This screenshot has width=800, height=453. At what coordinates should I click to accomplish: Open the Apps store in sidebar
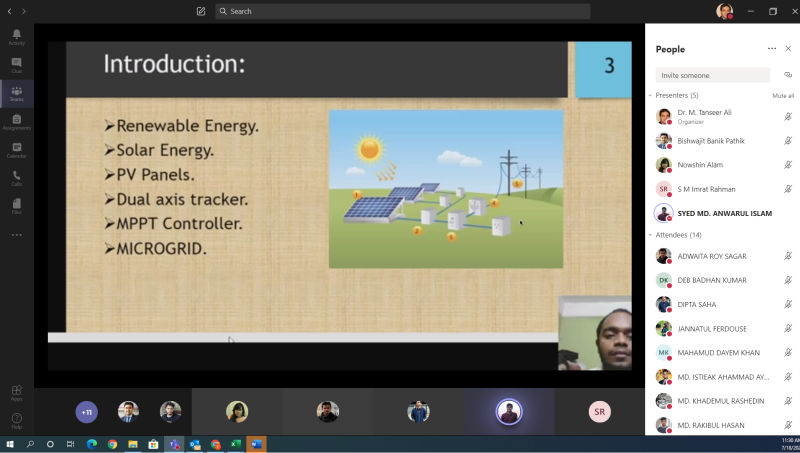(x=16, y=392)
